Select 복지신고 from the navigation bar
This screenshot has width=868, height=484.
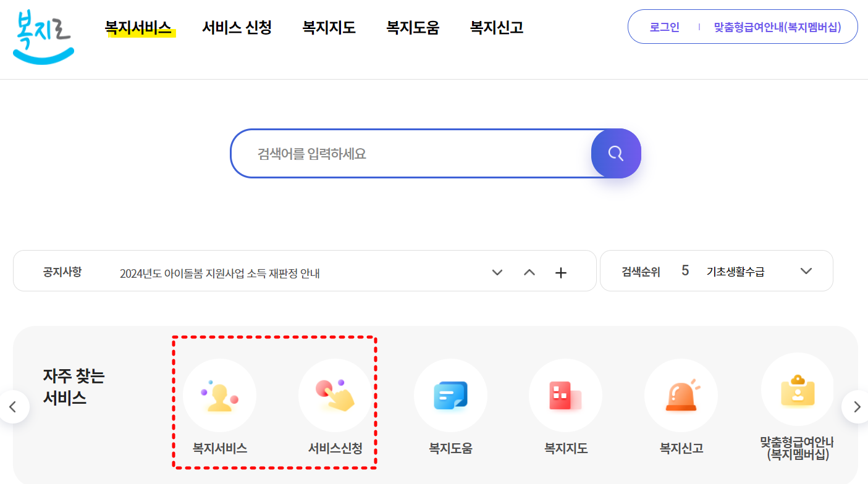(495, 27)
